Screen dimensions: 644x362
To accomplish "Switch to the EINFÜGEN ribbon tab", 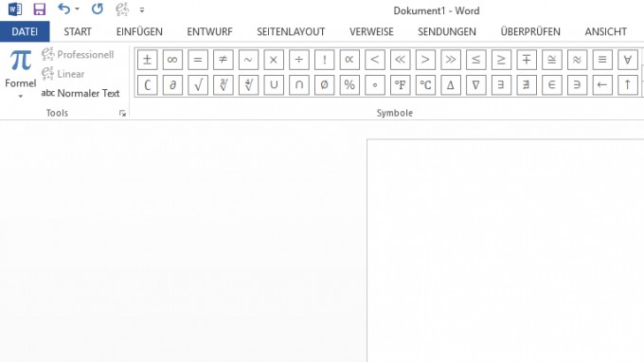I will point(139,31).
